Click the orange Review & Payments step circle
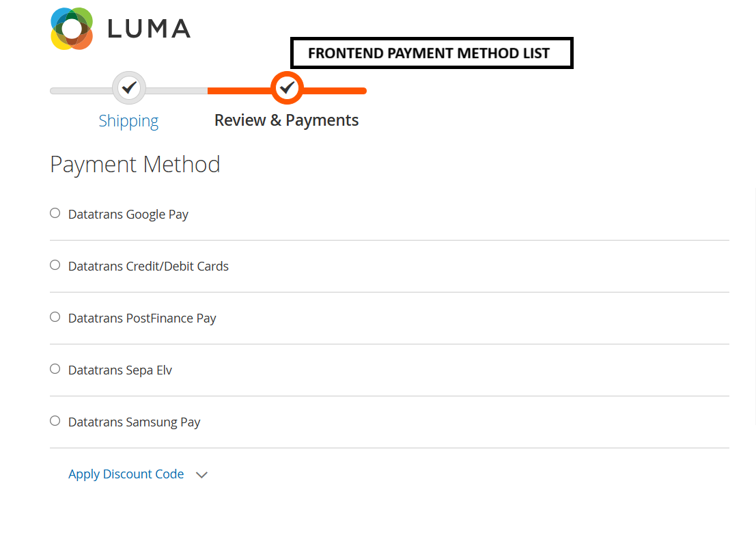The height and width of the screenshot is (544, 756). pyautogui.click(x=287, y=87)
